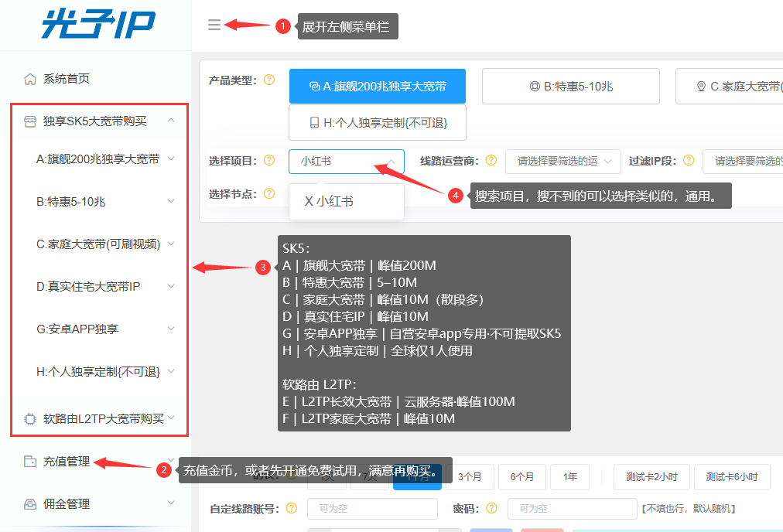Select the 3个月 duration option
Viewport: 783px width, 532px height.
point(470,477)
